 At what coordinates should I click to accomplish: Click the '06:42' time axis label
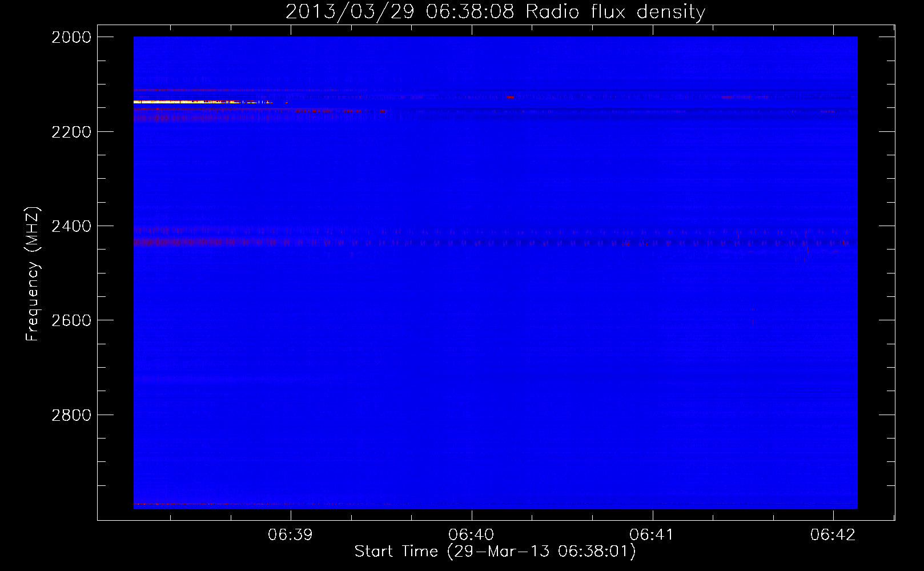tap(833, 534)
